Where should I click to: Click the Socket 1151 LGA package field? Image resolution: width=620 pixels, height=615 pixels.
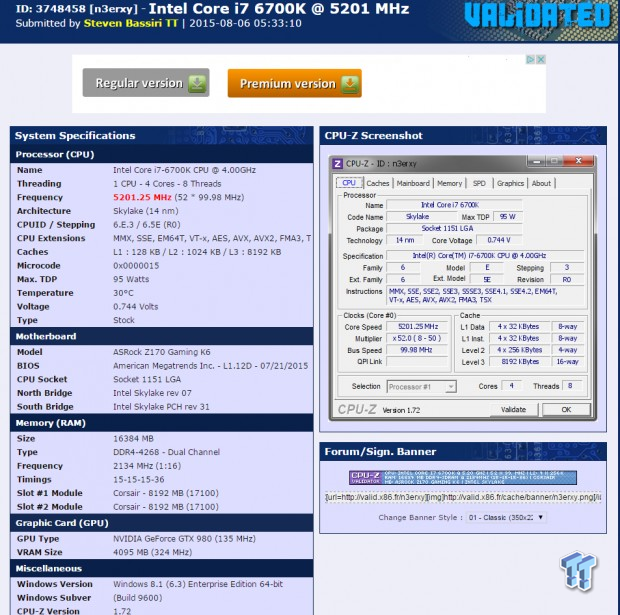tap(454, 228)
